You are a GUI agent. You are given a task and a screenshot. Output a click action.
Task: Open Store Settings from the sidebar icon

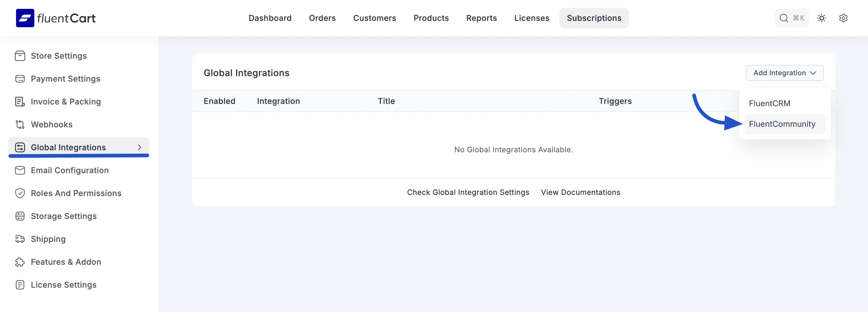pyautogui.click(x=20, y=56)
